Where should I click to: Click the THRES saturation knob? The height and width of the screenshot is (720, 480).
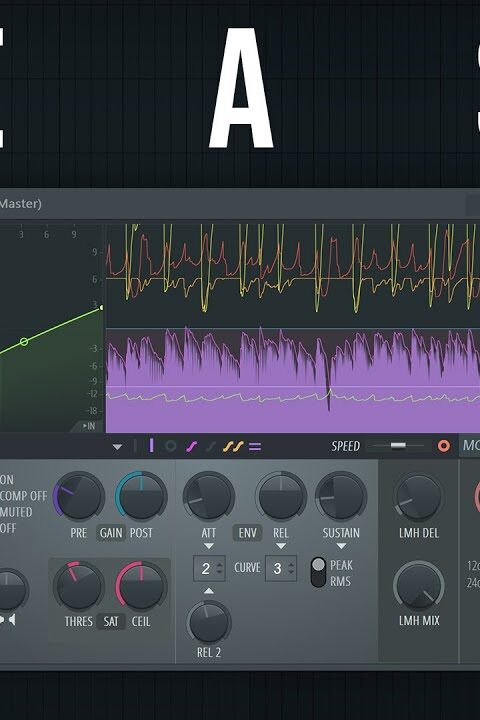point(79,586)
